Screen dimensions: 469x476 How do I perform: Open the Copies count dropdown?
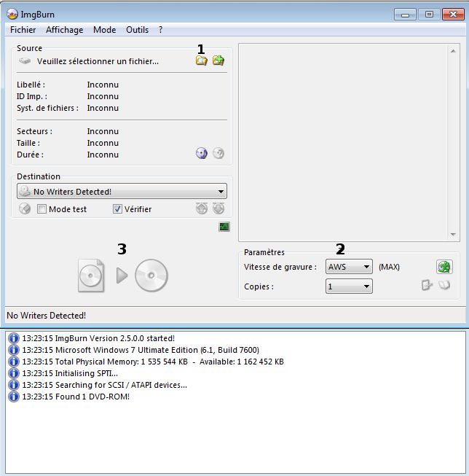(x=349, y=286)
